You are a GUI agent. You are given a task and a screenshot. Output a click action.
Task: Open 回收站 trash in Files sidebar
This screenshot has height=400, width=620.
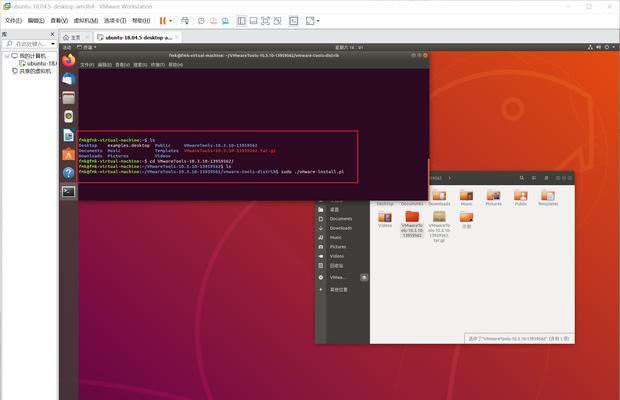coord(337,266)
